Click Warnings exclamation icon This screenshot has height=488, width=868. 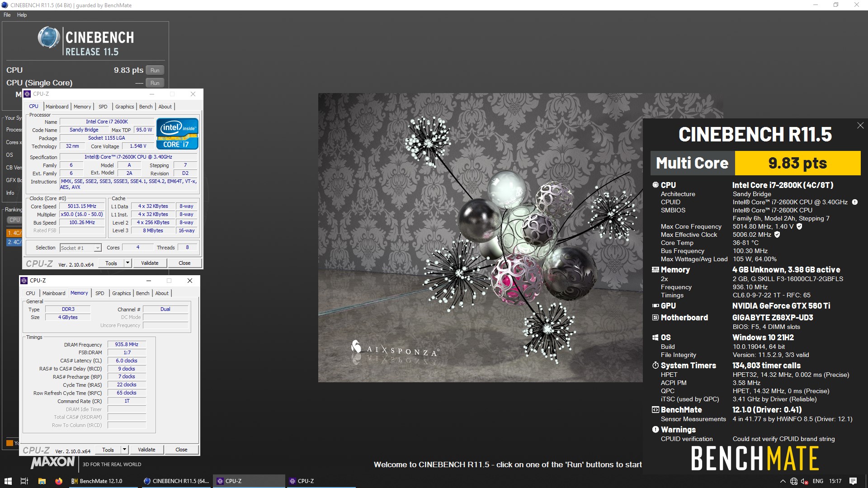click(x=656, y=430)
